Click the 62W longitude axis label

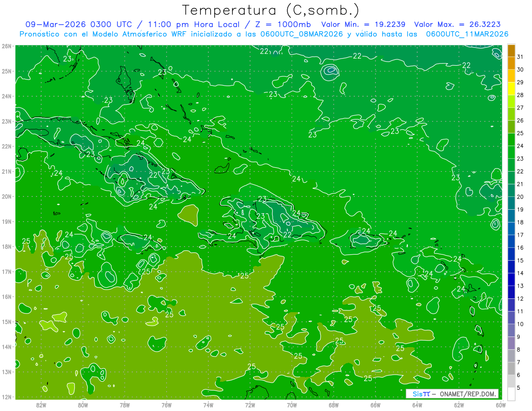pyautogui.click(x=459, y=405)
